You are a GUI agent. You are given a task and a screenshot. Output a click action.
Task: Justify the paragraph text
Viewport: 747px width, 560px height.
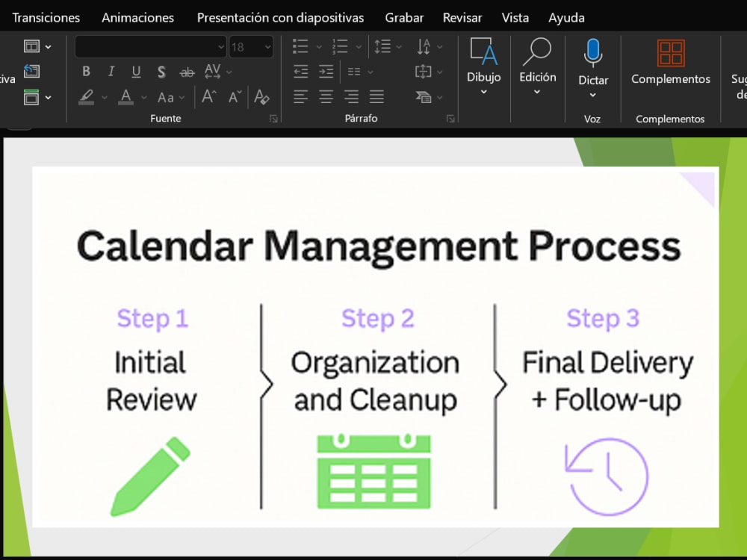(376, 97)
